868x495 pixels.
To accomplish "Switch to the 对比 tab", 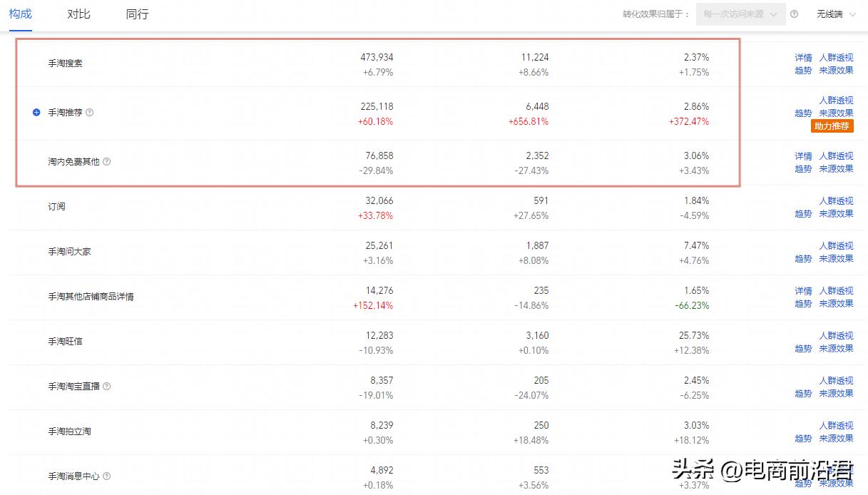I will coord(78,14).
